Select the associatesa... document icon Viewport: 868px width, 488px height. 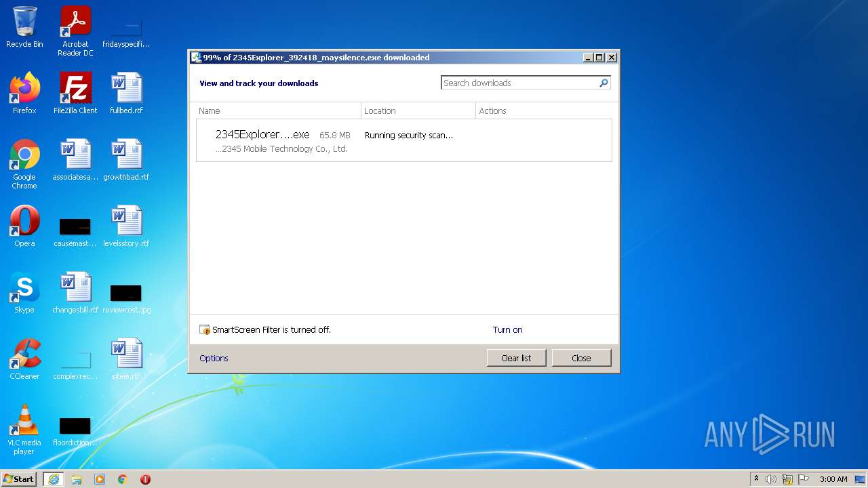[x=75, y=160]
